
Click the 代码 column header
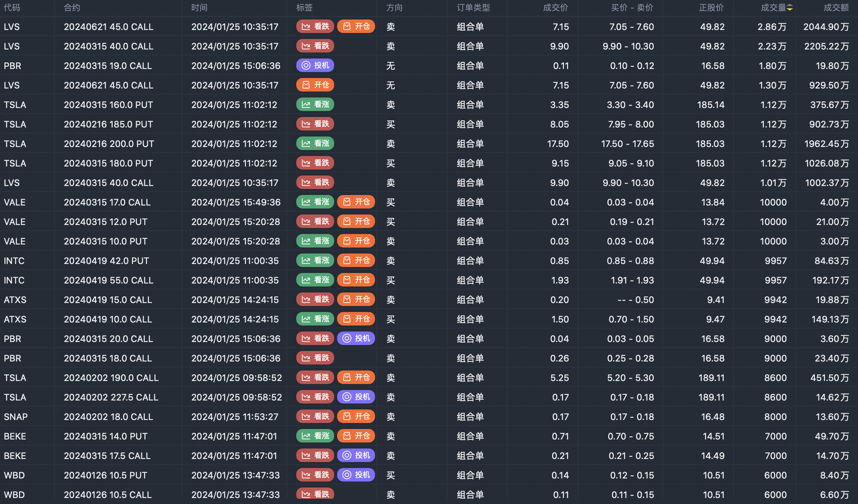(12, 8)
